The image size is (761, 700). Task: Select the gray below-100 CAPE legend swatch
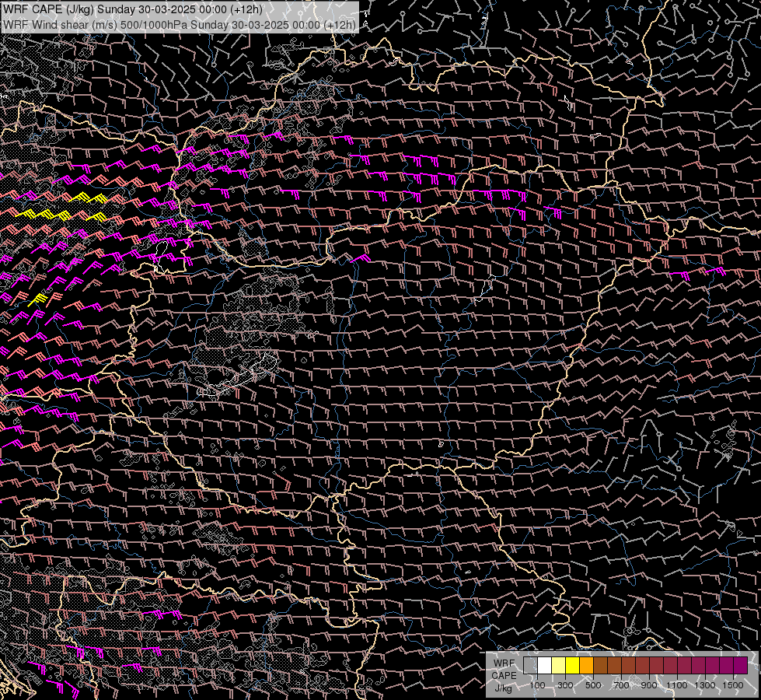[530, 665]
